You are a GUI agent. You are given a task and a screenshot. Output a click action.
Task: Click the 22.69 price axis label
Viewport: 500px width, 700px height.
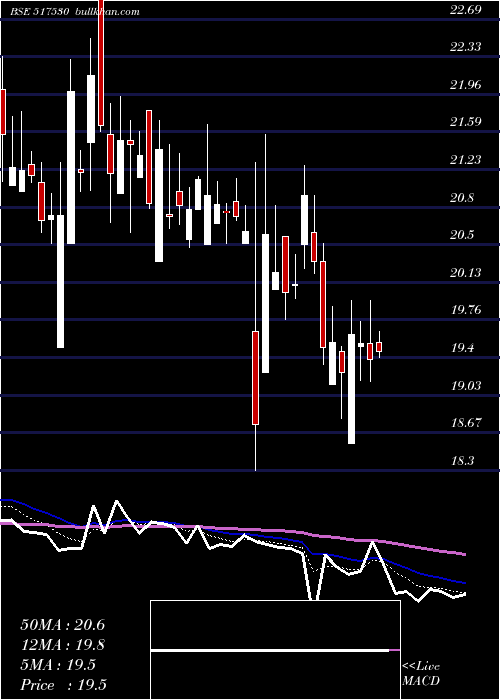click(466, 10)
